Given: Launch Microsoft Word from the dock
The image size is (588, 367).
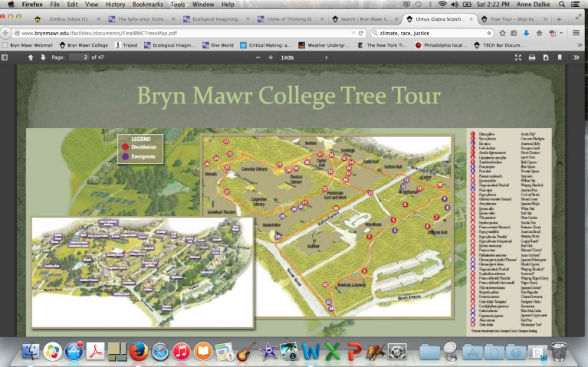Looking at the screenshot, I should click(311, 352).
